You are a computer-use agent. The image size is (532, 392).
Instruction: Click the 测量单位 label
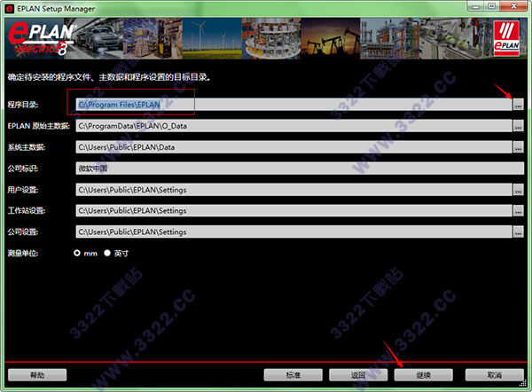pyautogui.click(x=23, y=253)
